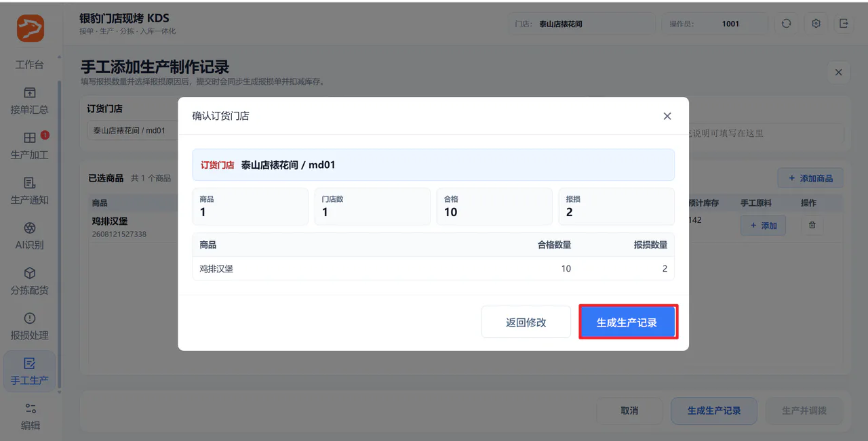Click 生成生产记录 in the page bottom bar
The height and width of the screenshot is (441, 868).
click(x=714, y=411)
